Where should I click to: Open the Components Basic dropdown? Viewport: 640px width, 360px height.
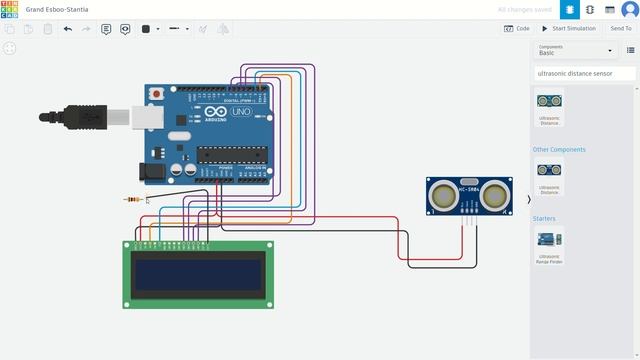tap(576, 51)
